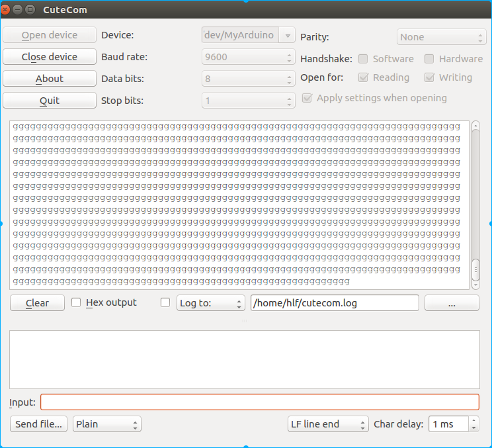The height and width of the screenshot is (448, 492).
Task: Click the output scrollbar down arrow
Action: pyautogui.click(x=475, y=285)
